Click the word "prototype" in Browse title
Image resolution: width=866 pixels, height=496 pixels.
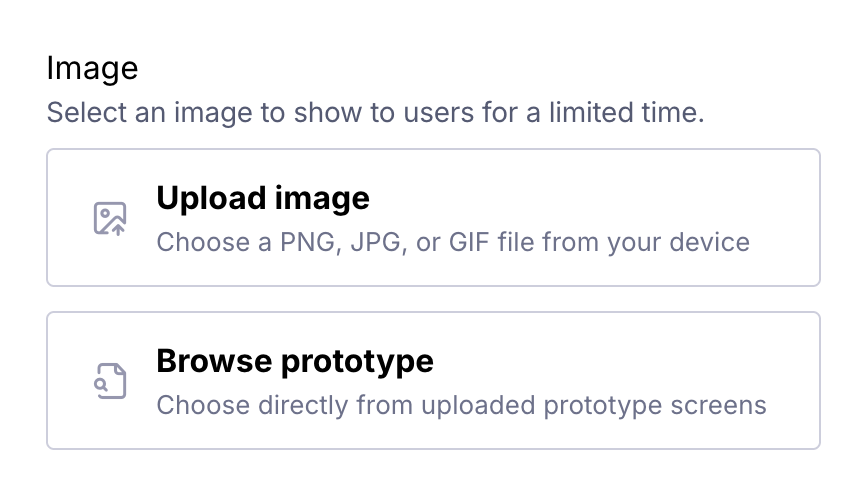(x=364, y=361)
